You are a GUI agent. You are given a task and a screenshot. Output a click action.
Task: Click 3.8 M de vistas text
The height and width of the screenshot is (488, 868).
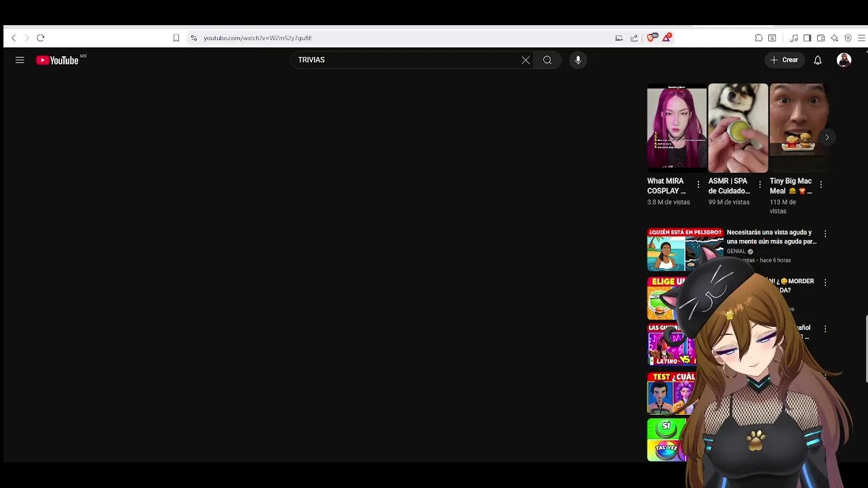coord(668,202)
